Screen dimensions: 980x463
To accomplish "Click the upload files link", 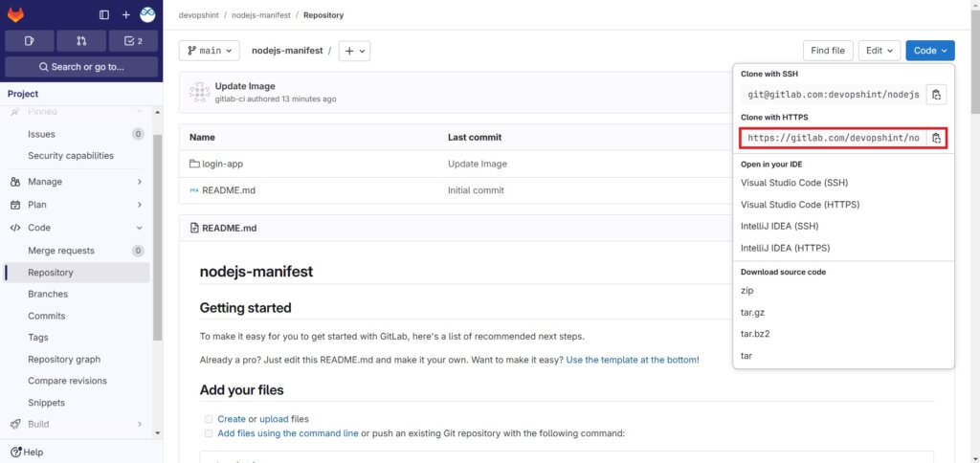I will coord(274,419).
